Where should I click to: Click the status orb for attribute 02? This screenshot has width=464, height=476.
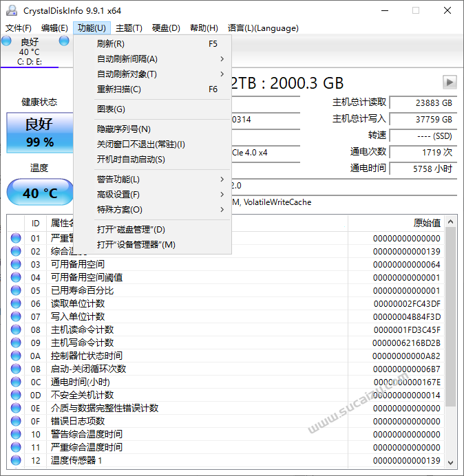(16, 251)
